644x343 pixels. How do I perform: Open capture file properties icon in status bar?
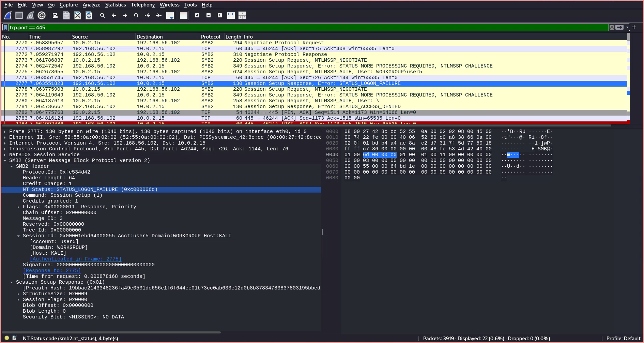14,338
